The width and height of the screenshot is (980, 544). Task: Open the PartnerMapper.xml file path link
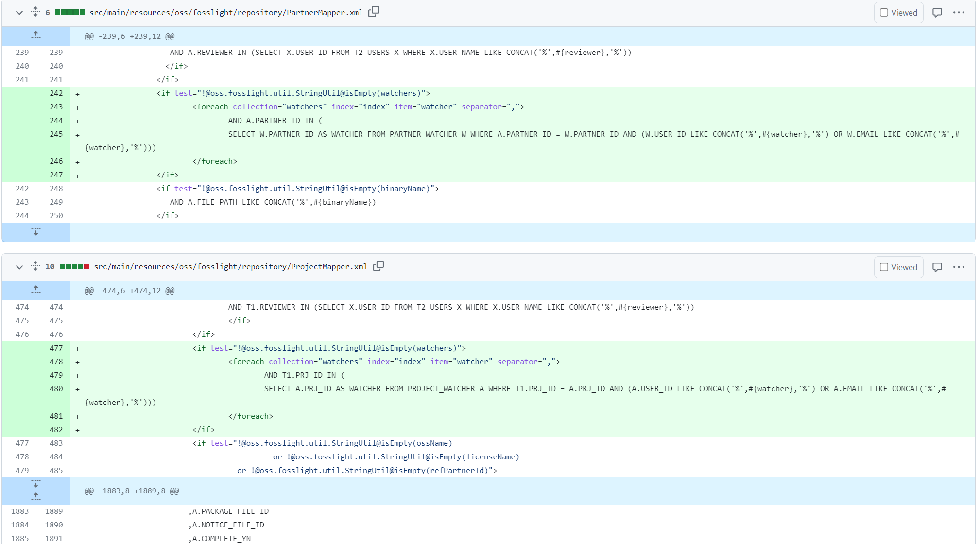[226, 13]
